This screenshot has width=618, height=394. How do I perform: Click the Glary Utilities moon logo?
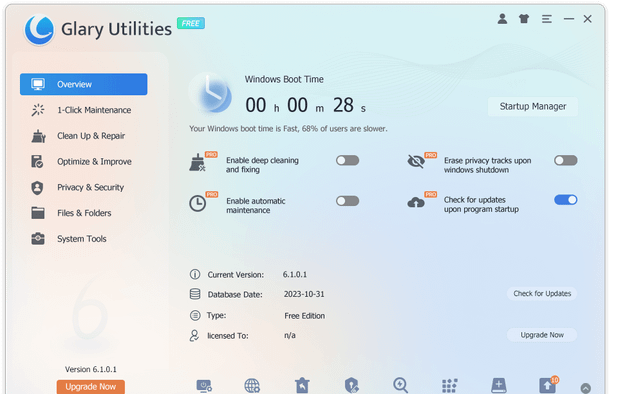[39, 30]
